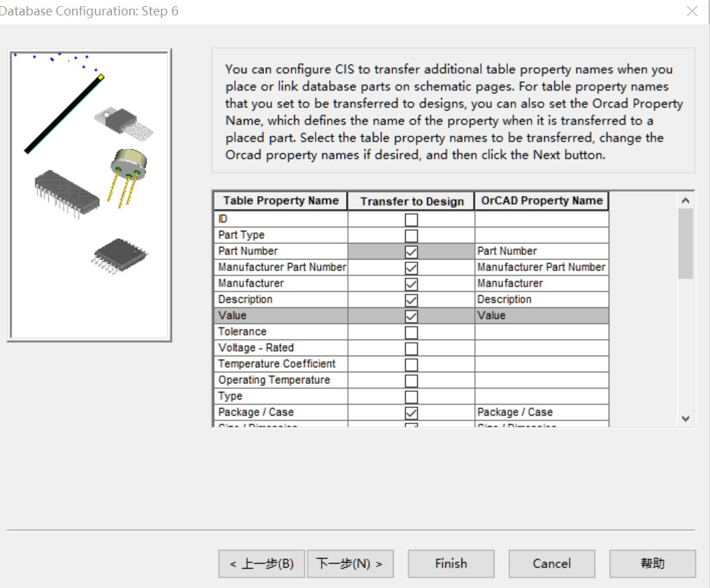Disable Part Number transfer to design
710x588 pixels.
(x=412, y=251)
